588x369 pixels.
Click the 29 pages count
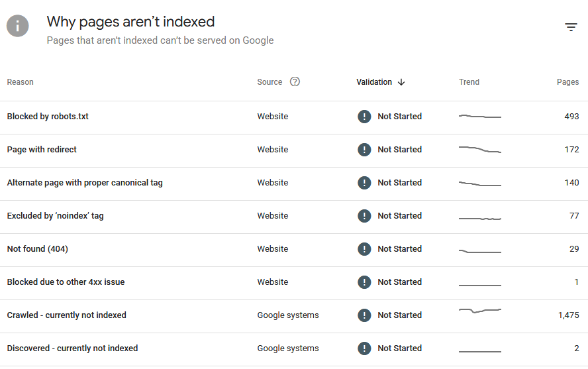(574, 249)
